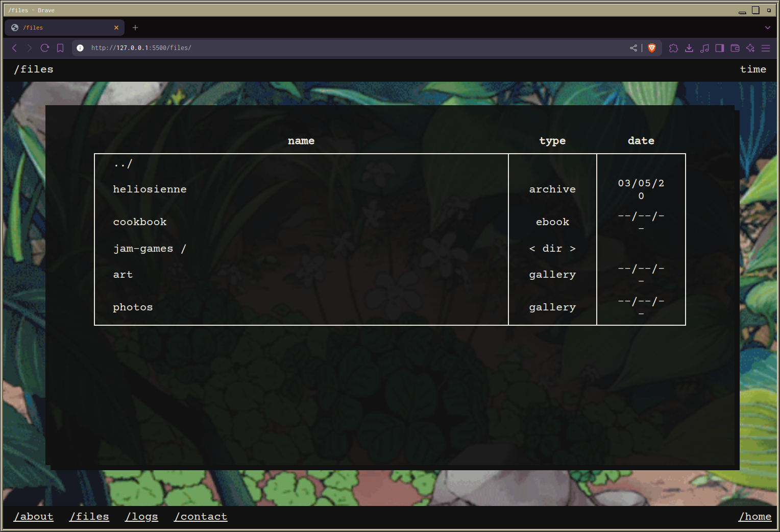Screen dimensions: 780x532
Task: Open the Brave Wallet icon
Action: point(735,48)
